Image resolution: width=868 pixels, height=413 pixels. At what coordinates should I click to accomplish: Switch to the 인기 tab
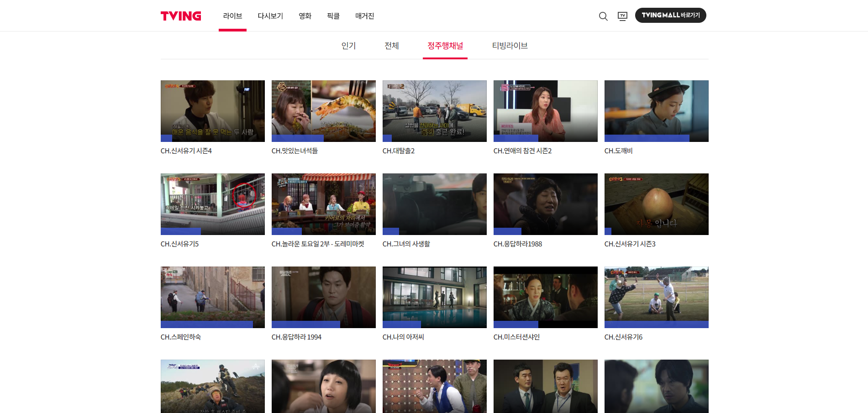pos(348,46)
